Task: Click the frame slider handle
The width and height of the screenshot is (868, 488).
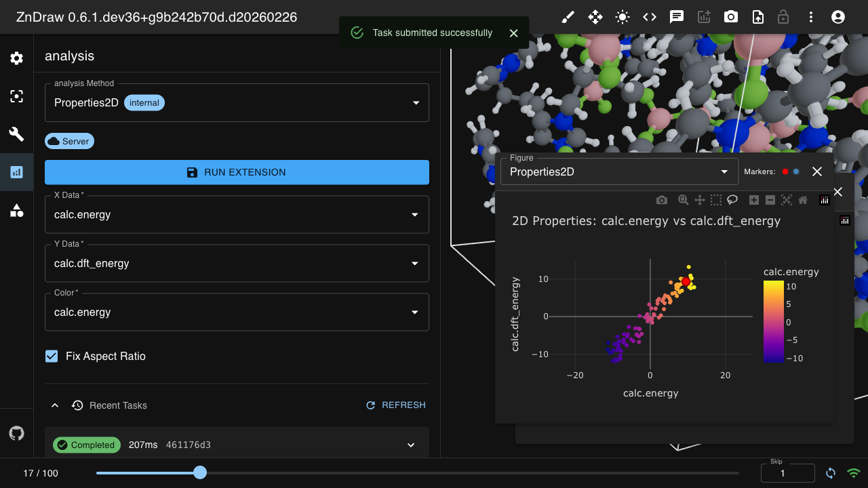Action: [x=200, y=472]
